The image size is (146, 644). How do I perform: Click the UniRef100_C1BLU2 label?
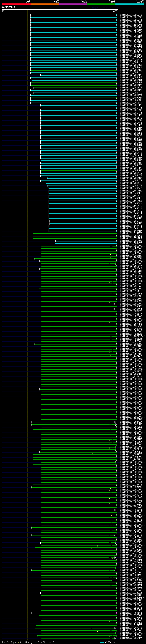tap(131, 344)
